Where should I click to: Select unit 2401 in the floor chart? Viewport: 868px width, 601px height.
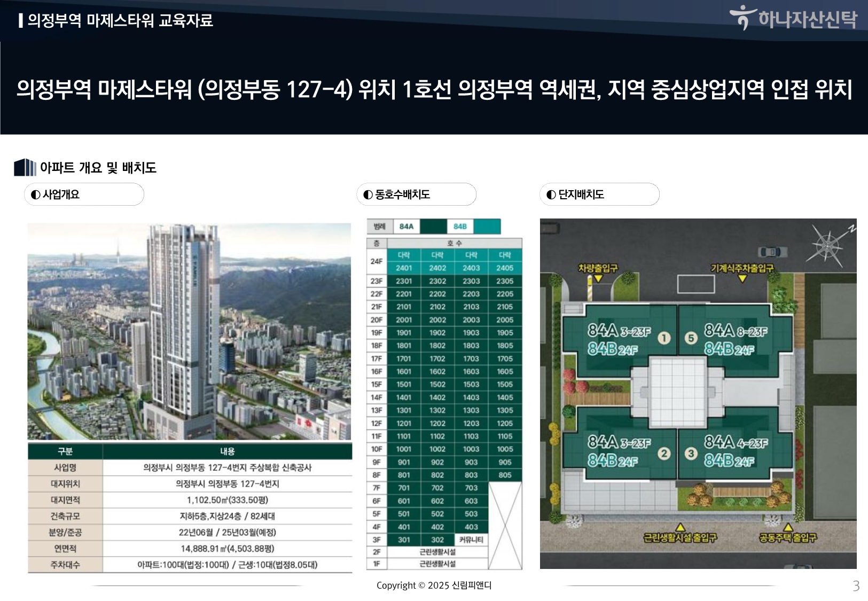coord(404,268)
